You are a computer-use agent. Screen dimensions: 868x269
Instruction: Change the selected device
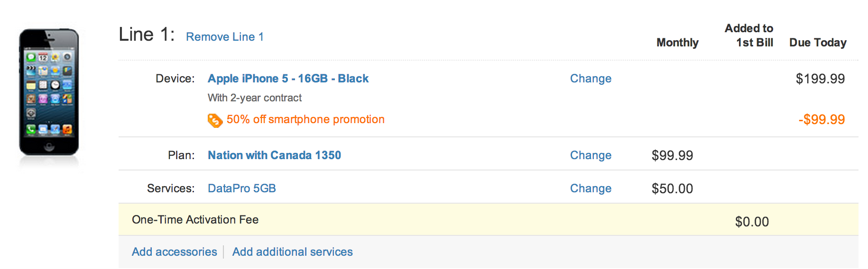coord(591,79)
